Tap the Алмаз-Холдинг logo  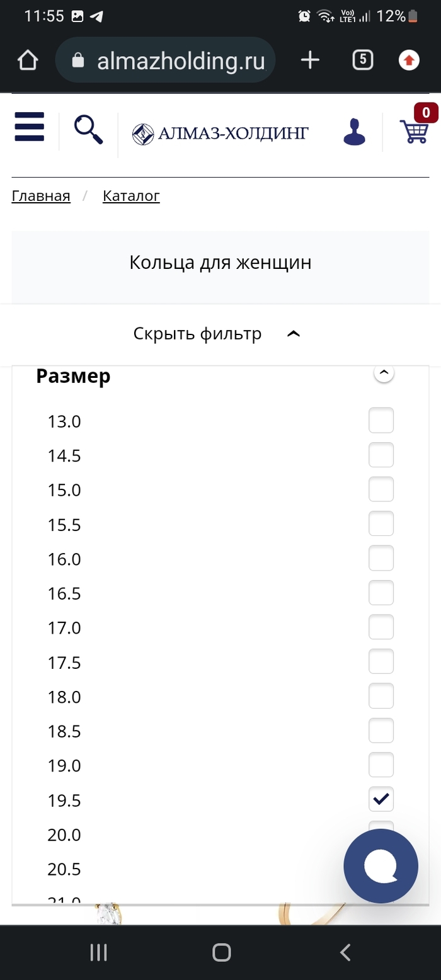click(x=220, y=134)
